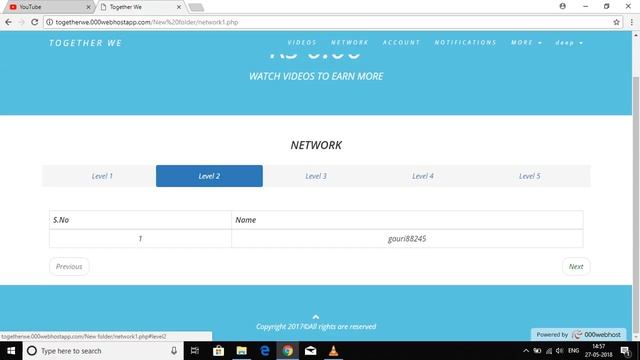640x360 pixels.
Task: Open Microsoft Store from the taskbar
Action: 218,351
